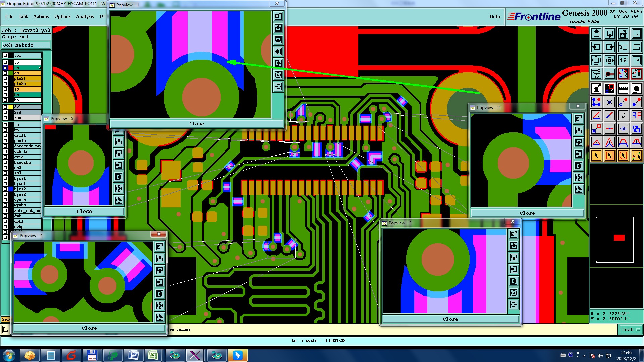Toggle the drl layer checkbox
644x362 pixels.
[x=5, y=107]
